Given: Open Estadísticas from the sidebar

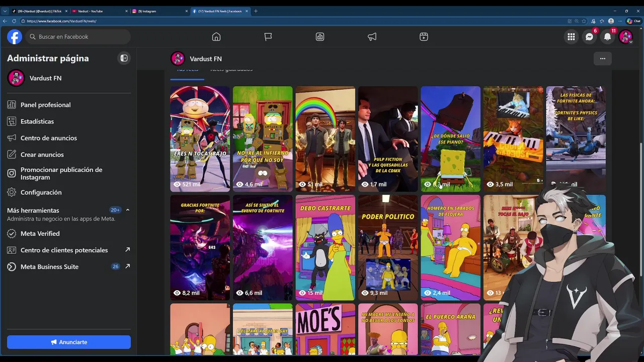Looking at the screenshot, I should click(69, 121).
